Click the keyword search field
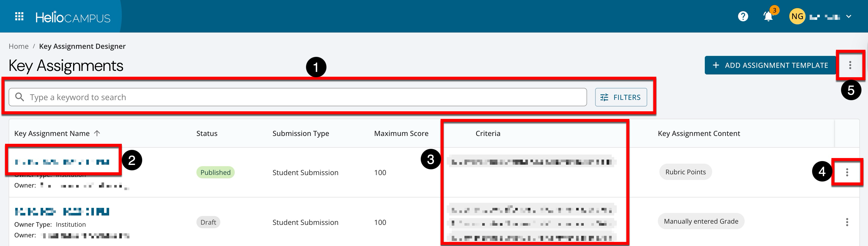The width and height of the screenshot is (868, 246). click(x=303, y=97)
